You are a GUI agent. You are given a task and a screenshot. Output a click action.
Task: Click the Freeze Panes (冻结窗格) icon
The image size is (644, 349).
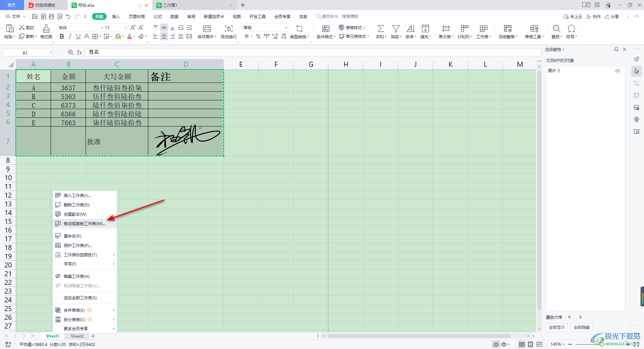click(x=508, y=29)
